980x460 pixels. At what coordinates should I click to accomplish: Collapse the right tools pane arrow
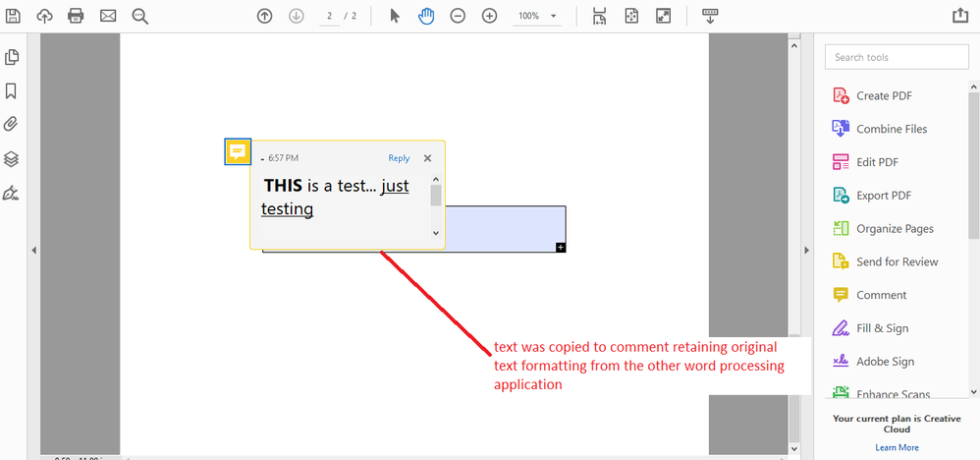tap(806, 251)
